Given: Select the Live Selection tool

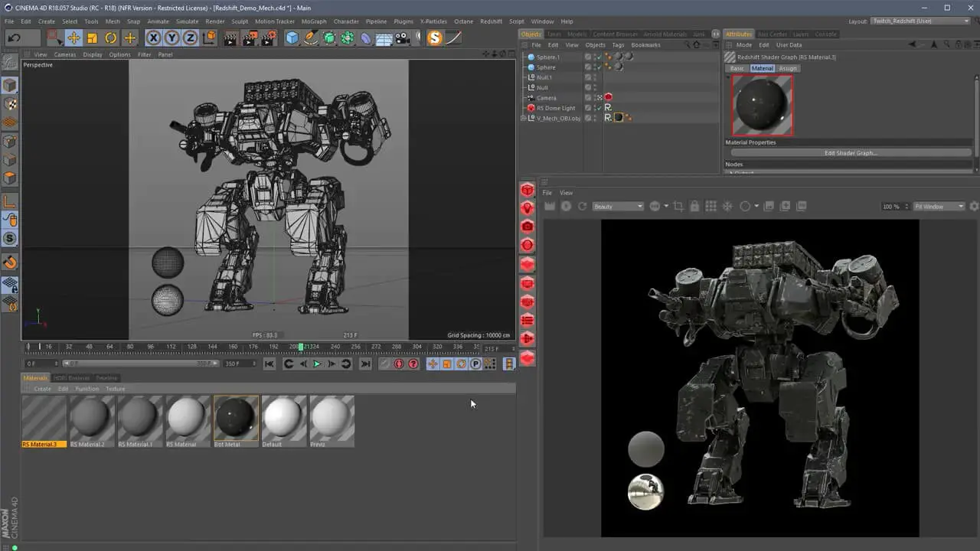Looking at the screenshot, I should point(54,37).
